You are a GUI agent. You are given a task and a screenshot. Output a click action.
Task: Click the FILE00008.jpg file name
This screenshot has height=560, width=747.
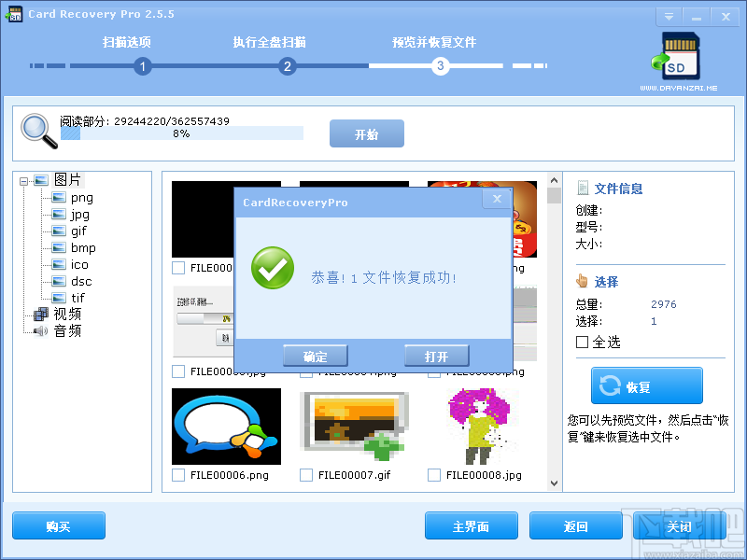(484, 475)
